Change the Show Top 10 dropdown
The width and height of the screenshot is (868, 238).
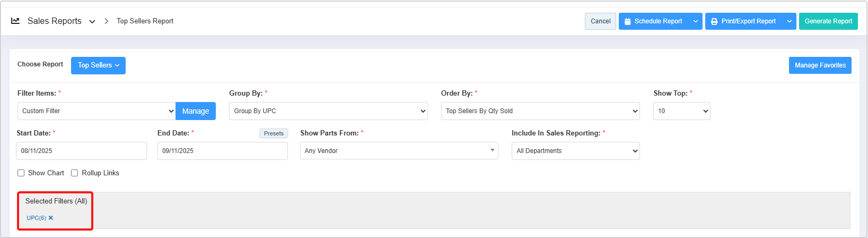[681, 111]
